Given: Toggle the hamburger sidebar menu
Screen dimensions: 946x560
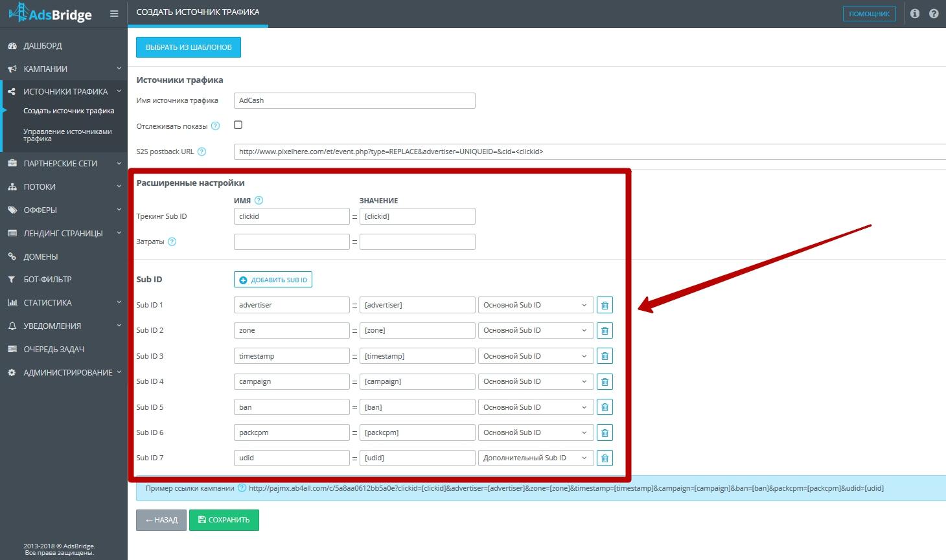Looking at the screenshot, I should pos(114,14).
